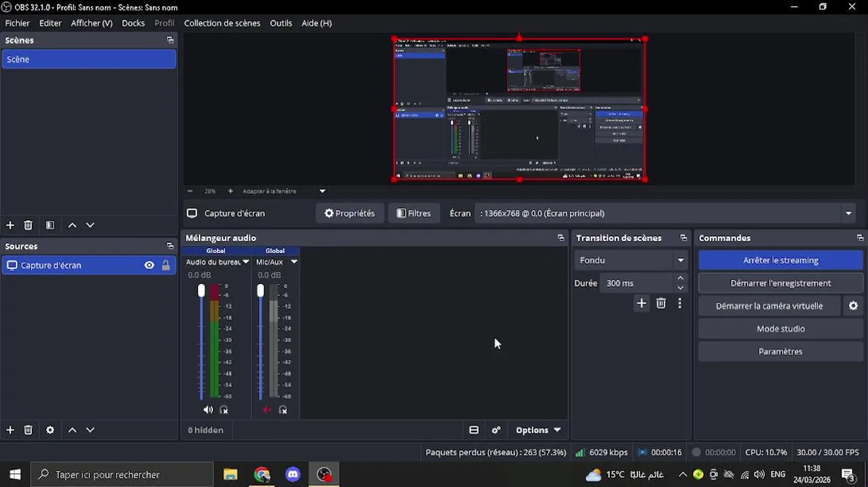Move source up in Sources panel

click(x=72, y=430)
